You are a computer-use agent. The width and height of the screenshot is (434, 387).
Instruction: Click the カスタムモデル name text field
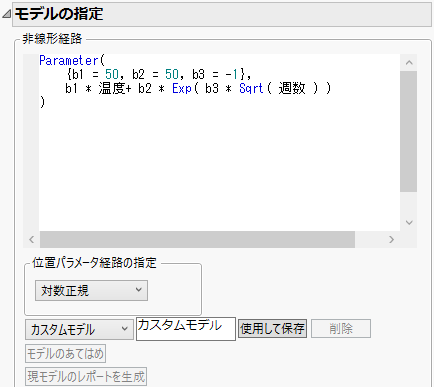tap(186, 329)
